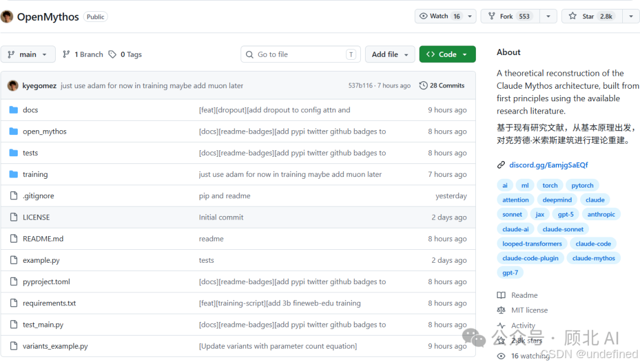Open the Readme link in About
The width and height of the screenshot is (640, 364).
[x=524, y=295]
